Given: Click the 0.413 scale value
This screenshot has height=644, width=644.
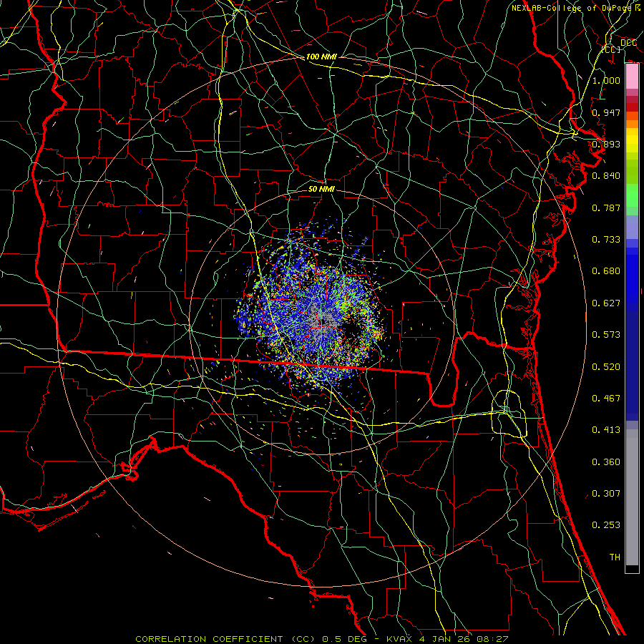Looking at the screenshot, I should pos(606,429).
